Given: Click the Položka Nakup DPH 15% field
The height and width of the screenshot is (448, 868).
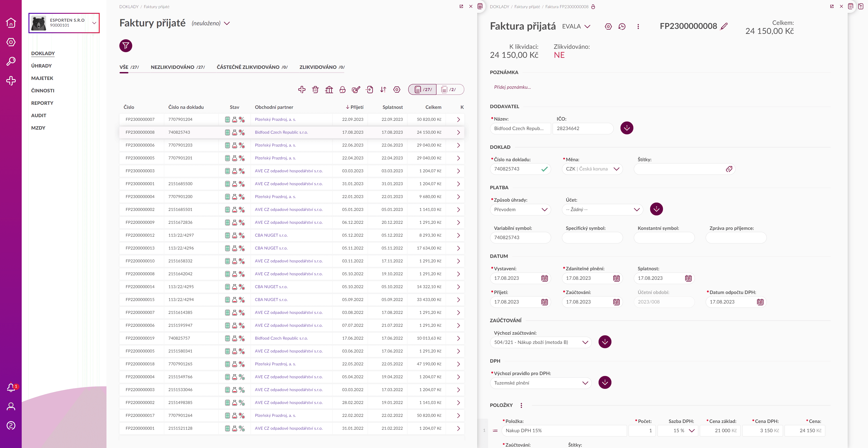Looking at the screenshot, I should (564, 431).
